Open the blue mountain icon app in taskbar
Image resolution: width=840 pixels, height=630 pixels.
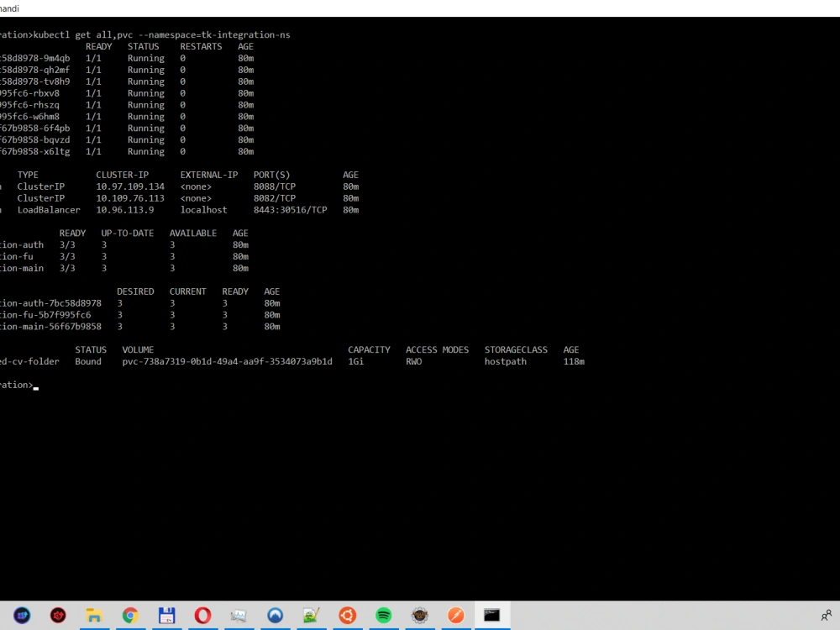276,615
